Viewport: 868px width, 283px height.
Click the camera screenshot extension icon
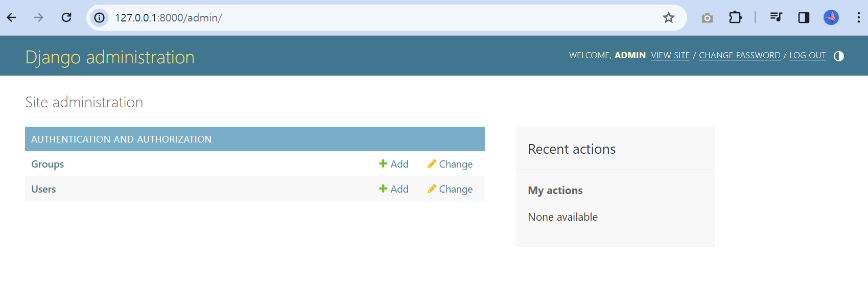tap(707, 18)
